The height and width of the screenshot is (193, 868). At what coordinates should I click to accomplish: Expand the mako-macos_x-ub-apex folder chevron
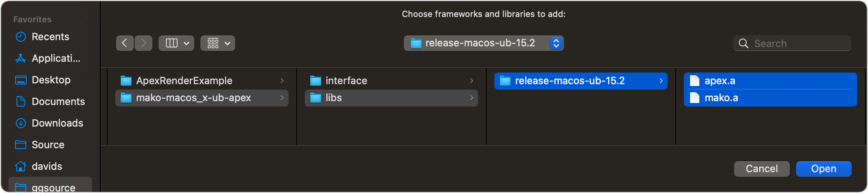tap(282, 98)
